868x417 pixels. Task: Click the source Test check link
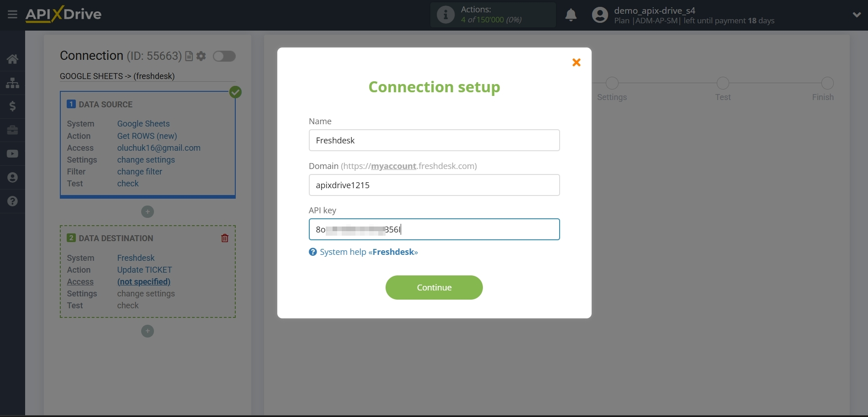tap(128, 184)
